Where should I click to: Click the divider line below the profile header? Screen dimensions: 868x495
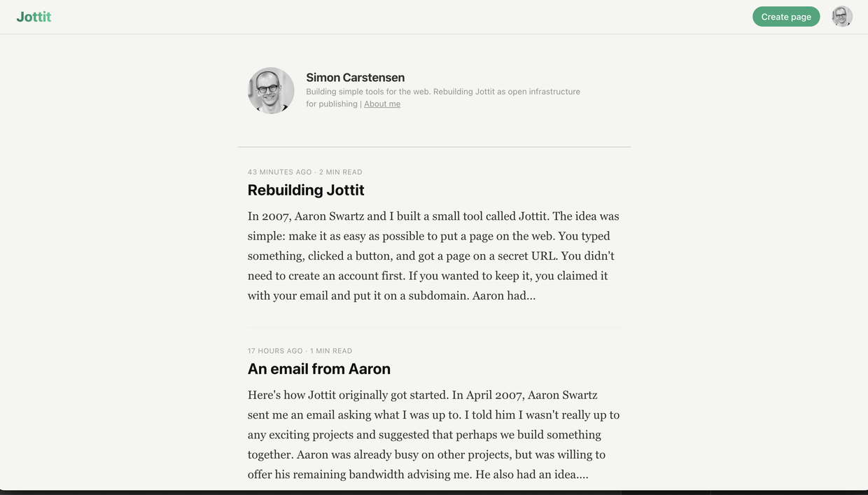tap(434, 147)
